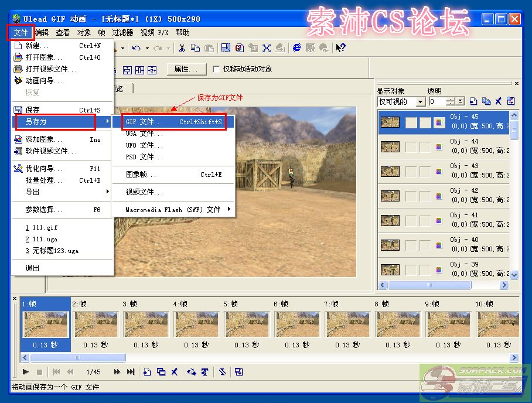Screen dimensions: 532x403
Task: Toggle the lock box of Obj - 43
Action: pos(425,171)
